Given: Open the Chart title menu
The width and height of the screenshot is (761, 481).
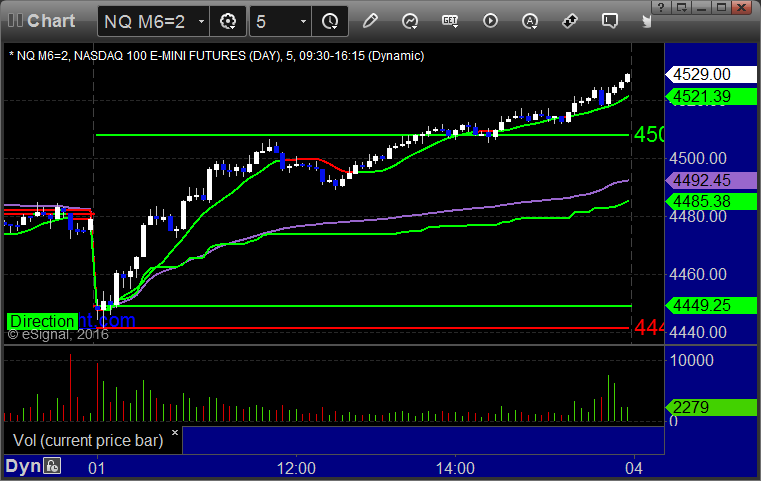Looking at the screenshot, I should 51,21.
